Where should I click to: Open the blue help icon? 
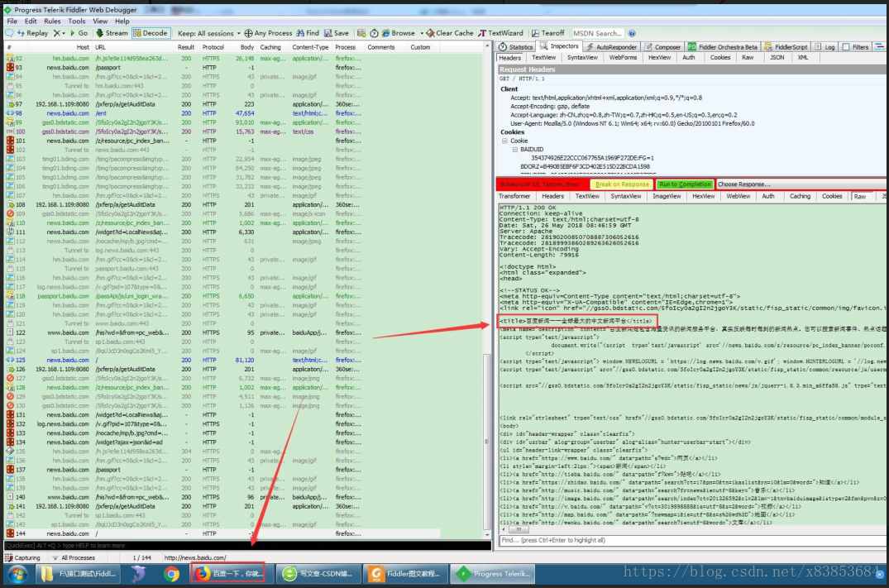tap(632, 33)
